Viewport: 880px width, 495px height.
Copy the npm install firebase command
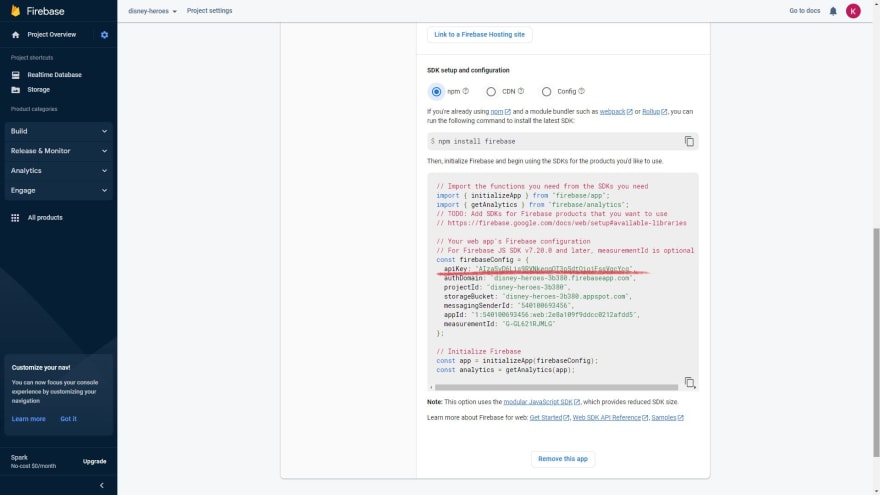pos(689,141)
